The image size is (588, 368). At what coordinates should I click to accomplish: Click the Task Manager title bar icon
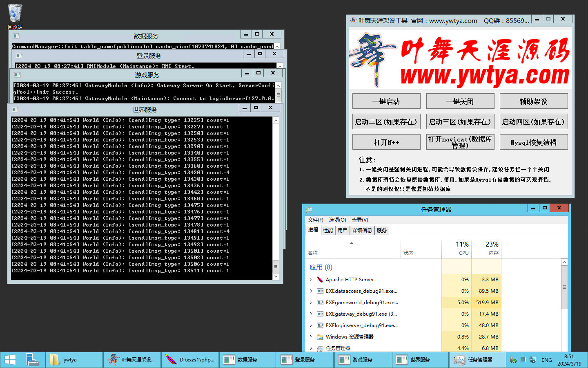click(x=309, y=209)
